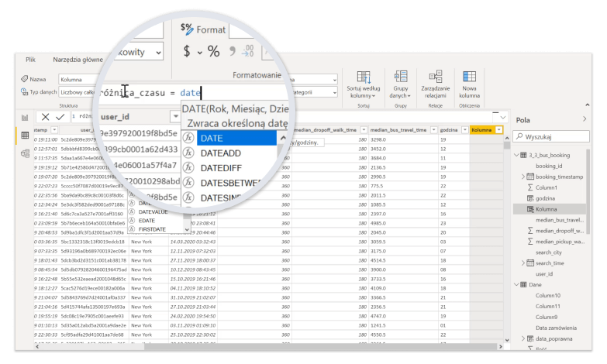Collapse the Pola pane with its arrow
Viewport: 607px width, 364px height.
point(585,119)
